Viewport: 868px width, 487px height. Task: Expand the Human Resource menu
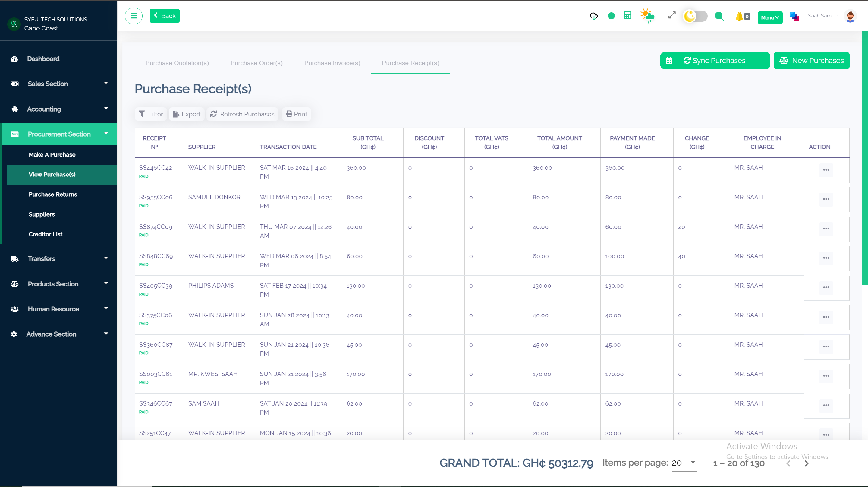(x=59, y=309)
